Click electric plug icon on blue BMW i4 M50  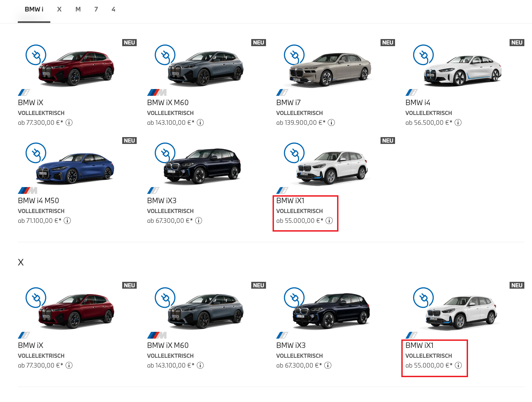click(36, 153)
